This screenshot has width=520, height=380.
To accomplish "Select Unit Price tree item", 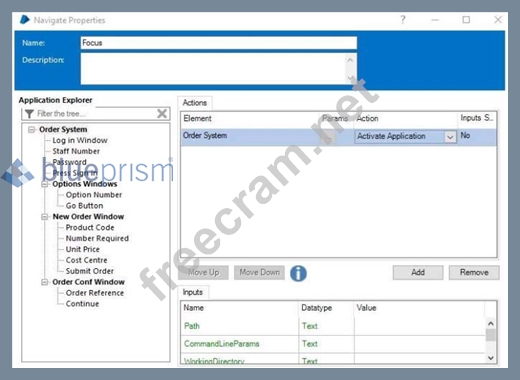I will coord(83,249).
